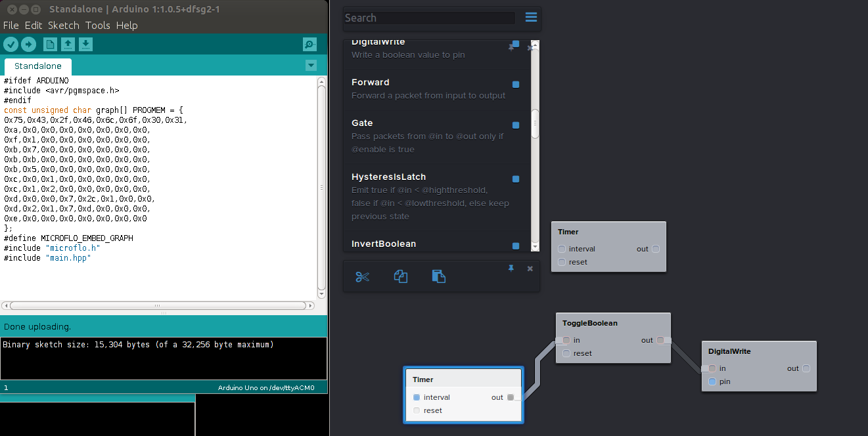Open the Tools menu
The width and height of the screenshot is (868, 436).
tap(97, 25)
